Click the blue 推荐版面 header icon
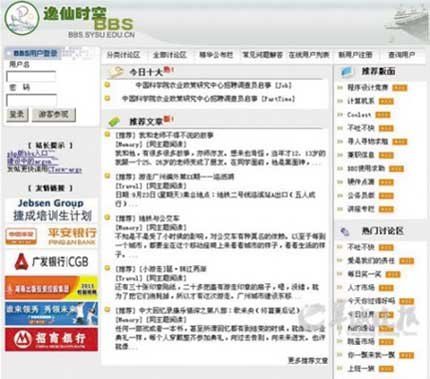The image size is (430, 379). pos(346,71)
